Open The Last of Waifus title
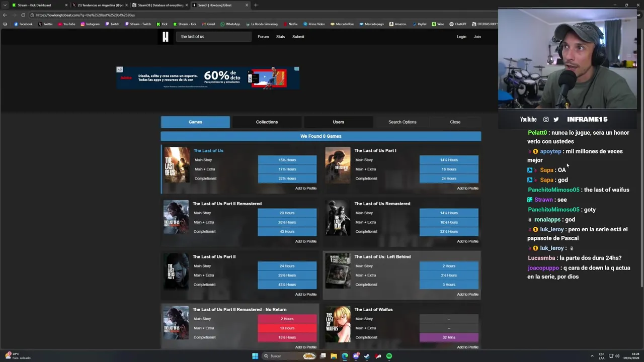 [373, 309]
